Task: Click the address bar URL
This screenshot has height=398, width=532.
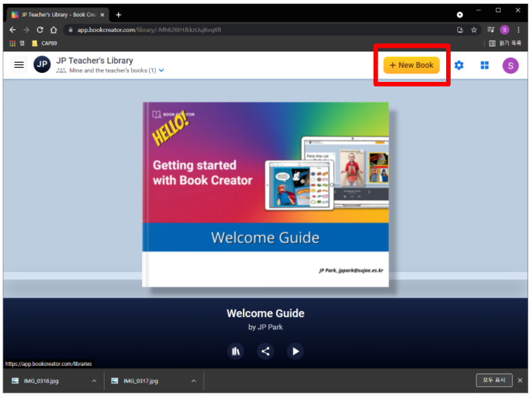Action: [149, 30]
